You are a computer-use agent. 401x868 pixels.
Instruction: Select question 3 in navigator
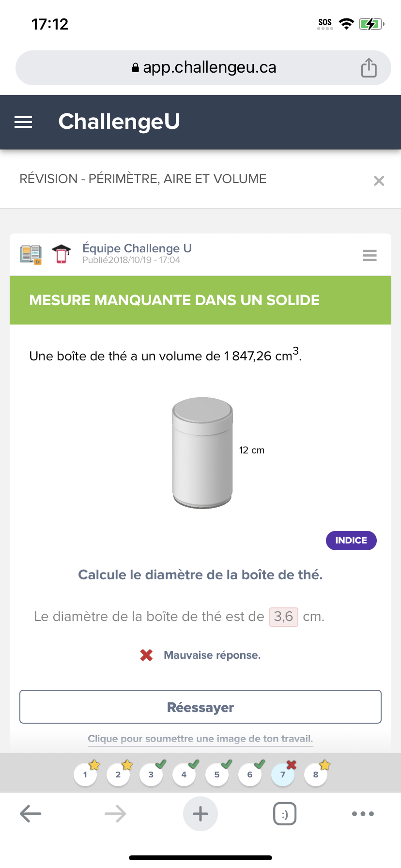(151, 775)
